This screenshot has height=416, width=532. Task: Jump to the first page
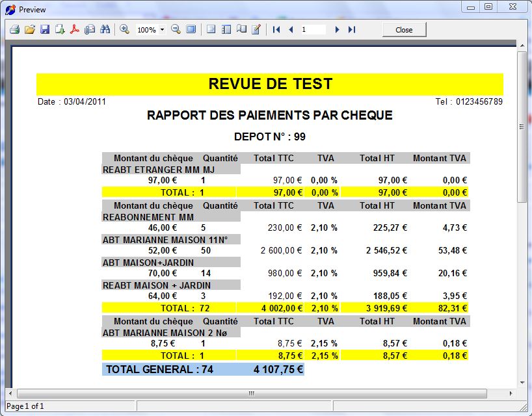[x=276, y=29]
